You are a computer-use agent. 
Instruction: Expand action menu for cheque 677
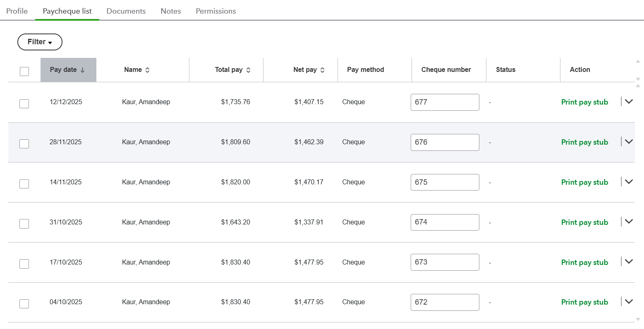[629, 102]
